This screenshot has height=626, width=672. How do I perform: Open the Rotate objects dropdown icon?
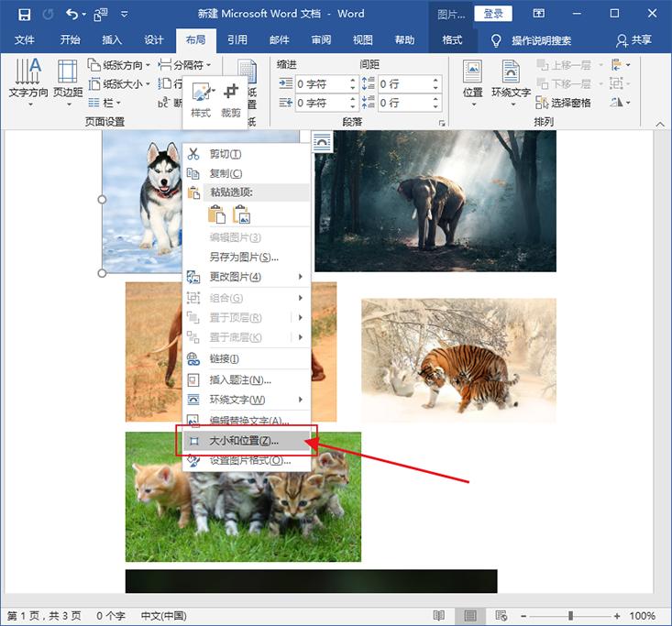click(621, 103)
